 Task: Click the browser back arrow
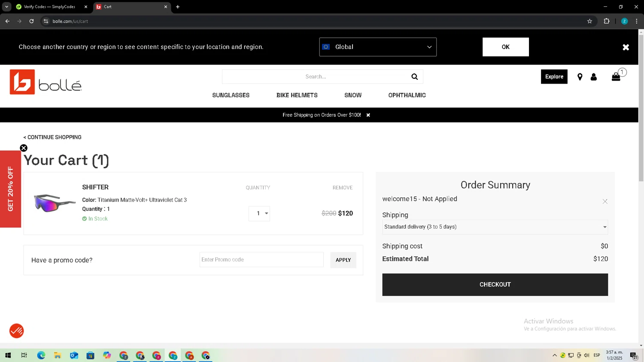[x=7, y=21]
